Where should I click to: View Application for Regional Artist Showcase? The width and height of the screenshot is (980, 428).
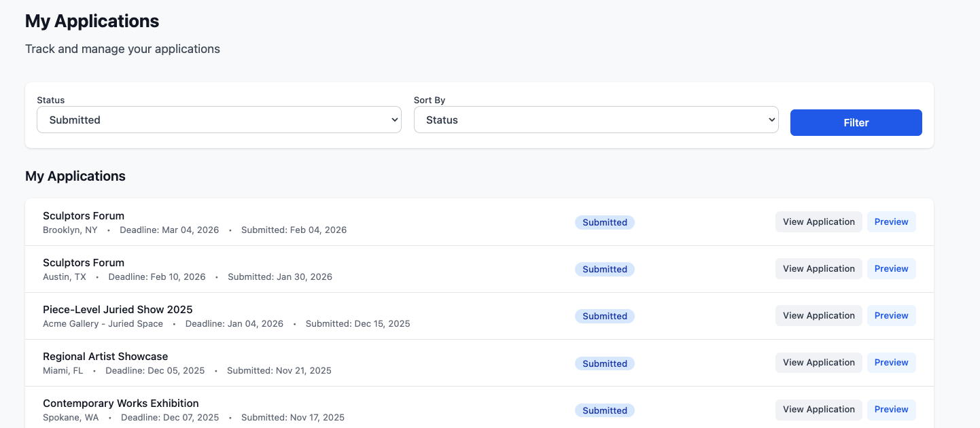point(818,362)
